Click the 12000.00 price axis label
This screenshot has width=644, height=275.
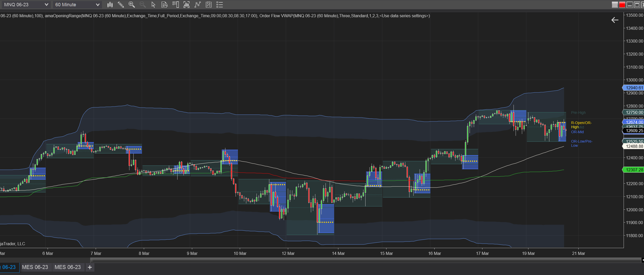tap(634, 210)
